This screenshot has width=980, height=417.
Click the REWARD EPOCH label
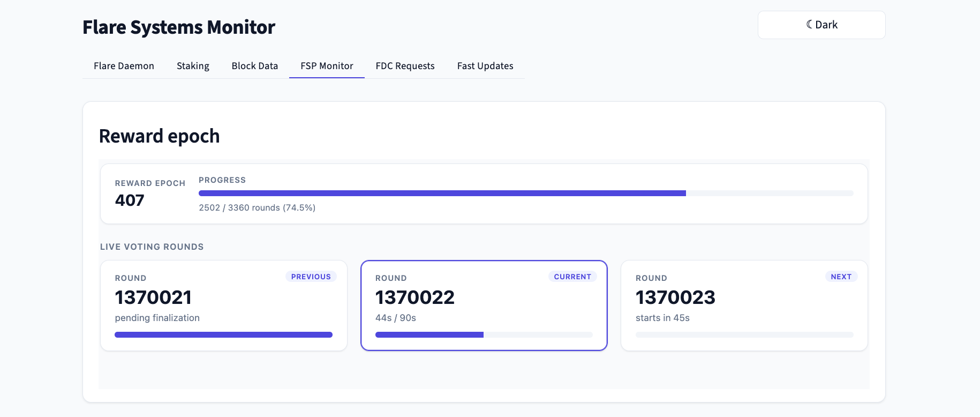(x=150, y=183)
